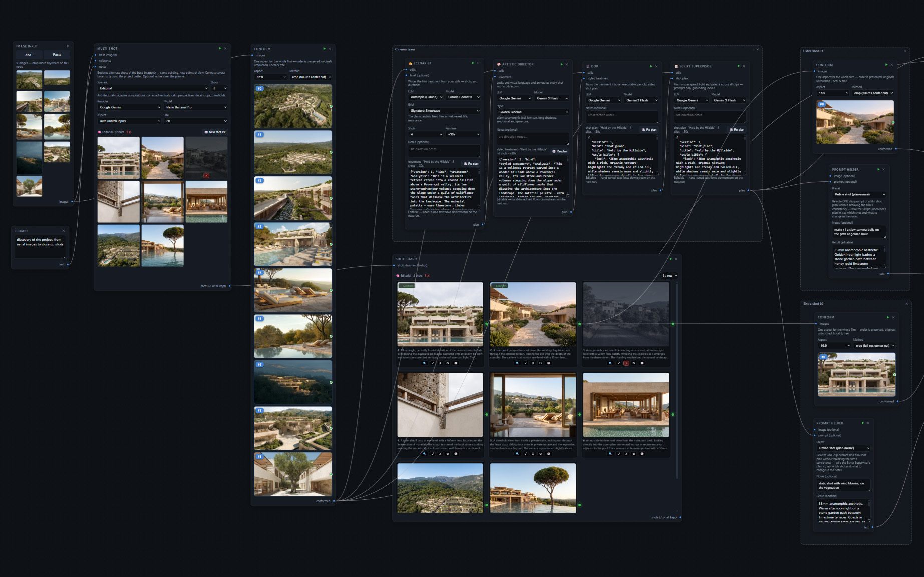Regenerate shot 1 with its refresh icon
This screenshot has height=577, width=924.
448,363
